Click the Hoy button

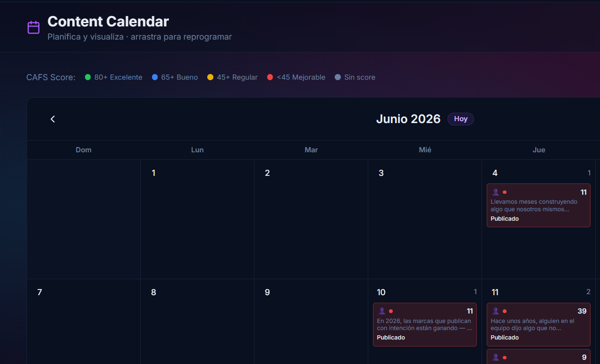pyautogui.click(x=461, y=119)
